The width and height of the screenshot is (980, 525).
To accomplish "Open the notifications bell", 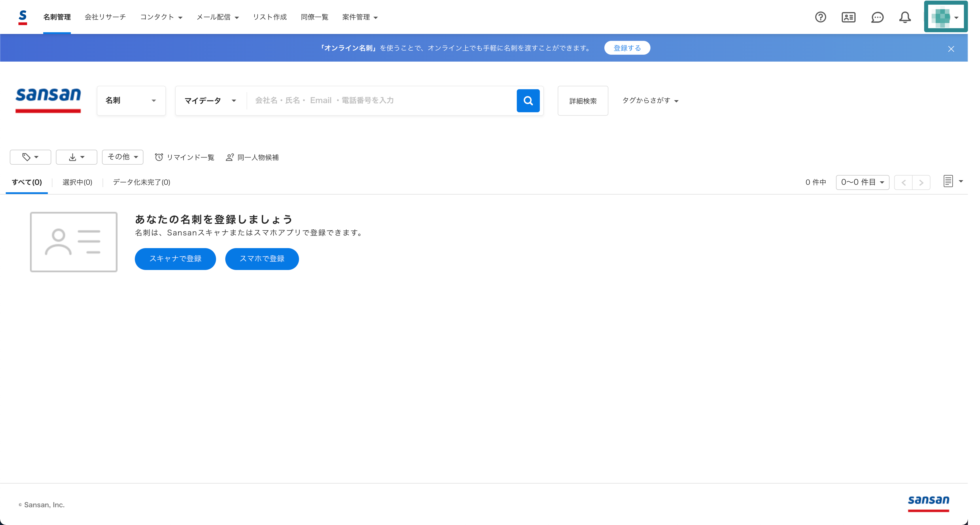I will [x=905, y=17].
